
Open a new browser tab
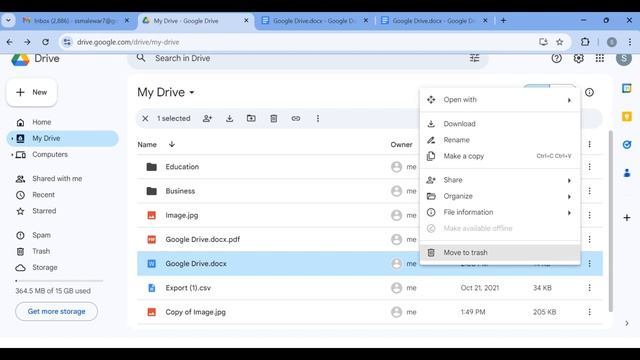[x=503, y=20]
